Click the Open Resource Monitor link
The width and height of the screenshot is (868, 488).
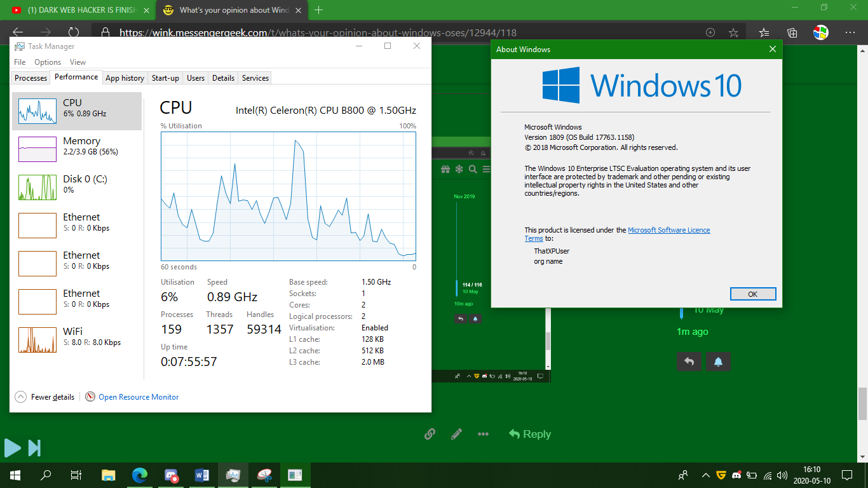[138, 397]
